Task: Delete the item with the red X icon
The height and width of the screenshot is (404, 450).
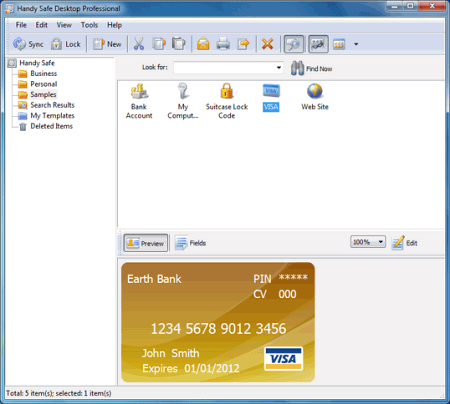Action: (x=267, y=44)
